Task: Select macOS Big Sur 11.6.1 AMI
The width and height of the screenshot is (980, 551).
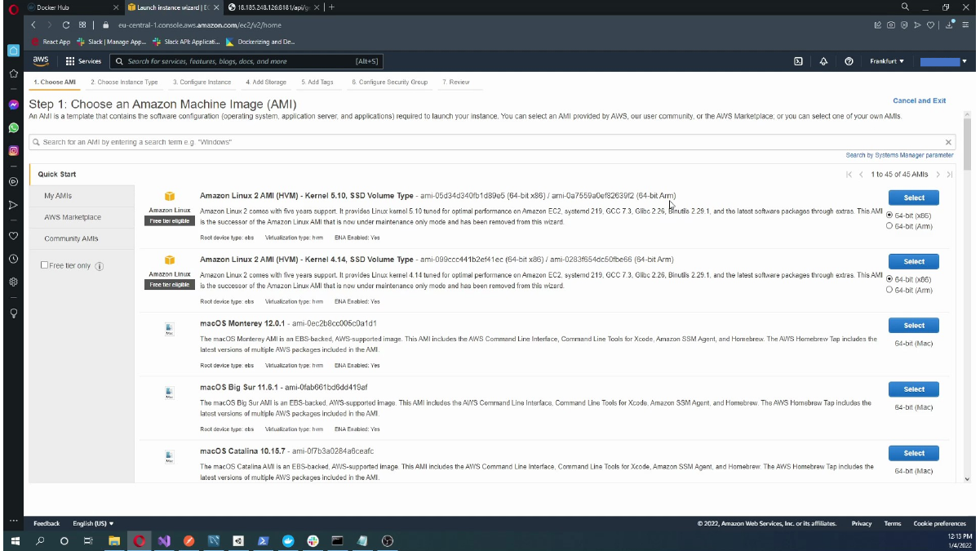Action: tap(914, 389)
